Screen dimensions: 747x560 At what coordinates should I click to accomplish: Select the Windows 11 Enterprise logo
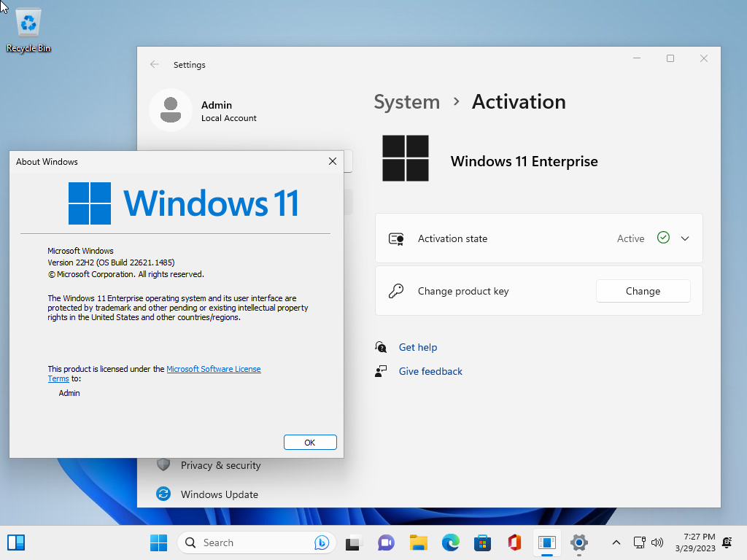pos(406,158)
